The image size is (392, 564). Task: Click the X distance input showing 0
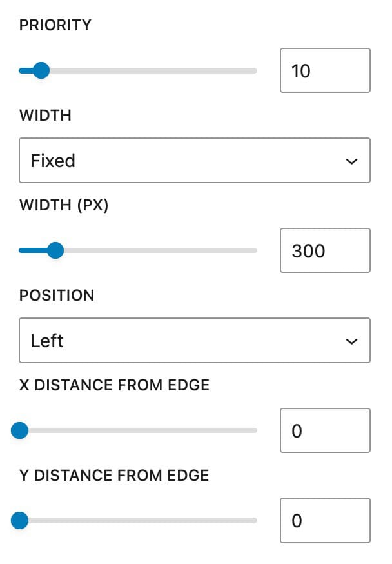click(324, 430)
